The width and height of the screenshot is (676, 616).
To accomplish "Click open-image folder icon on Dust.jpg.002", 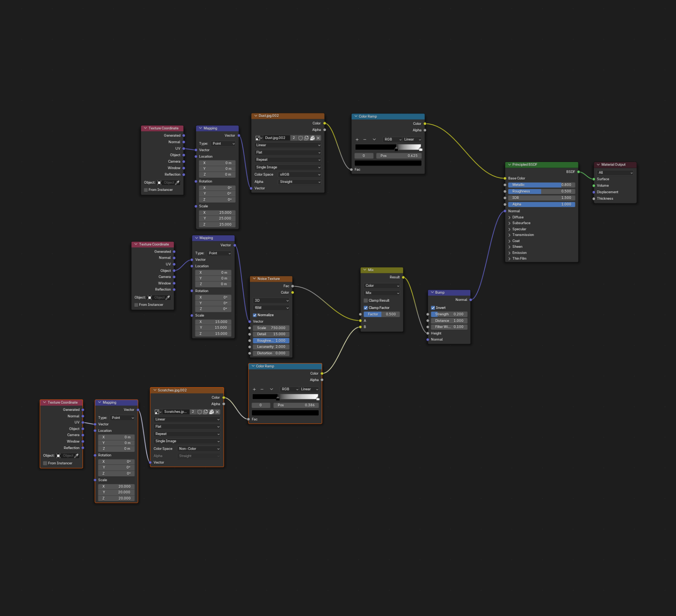I will pyautogui.click(x=312, y=138).
